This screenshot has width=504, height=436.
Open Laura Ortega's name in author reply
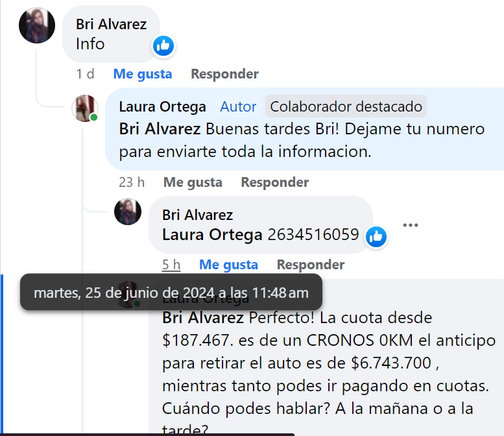[162, 107]
